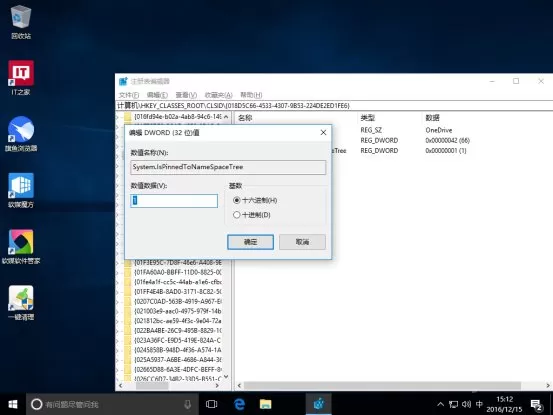
Task: Click the folder icon of {023A36FC-E9D5 key
Action: [128, 340]
